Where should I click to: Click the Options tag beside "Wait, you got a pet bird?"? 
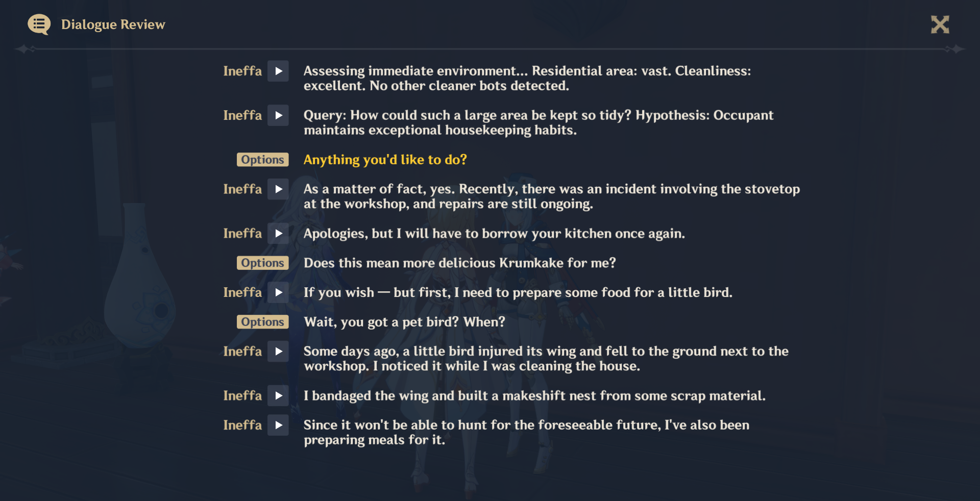[x=262, y=322]
